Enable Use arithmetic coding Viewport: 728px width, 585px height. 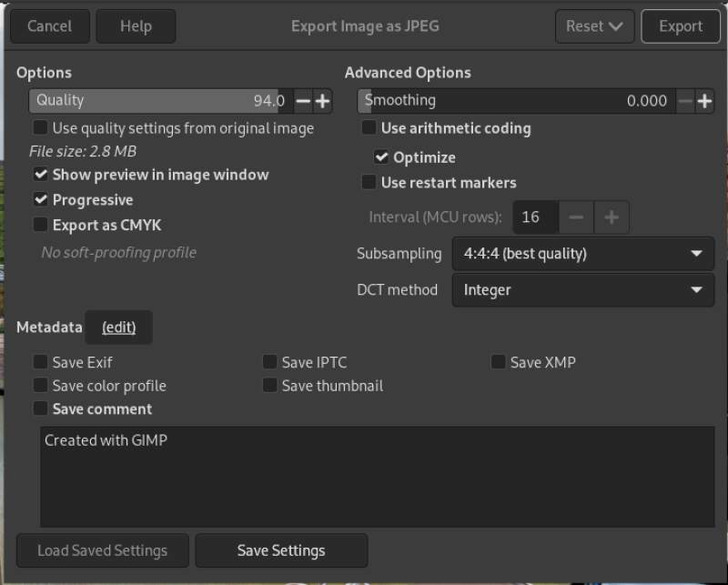(369, 128)
